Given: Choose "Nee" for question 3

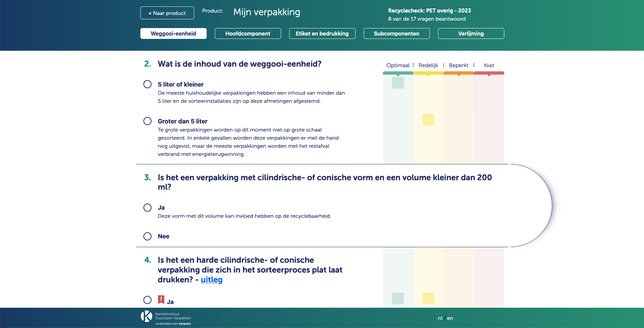Looking at the screenshot, I should click(147, 236).
